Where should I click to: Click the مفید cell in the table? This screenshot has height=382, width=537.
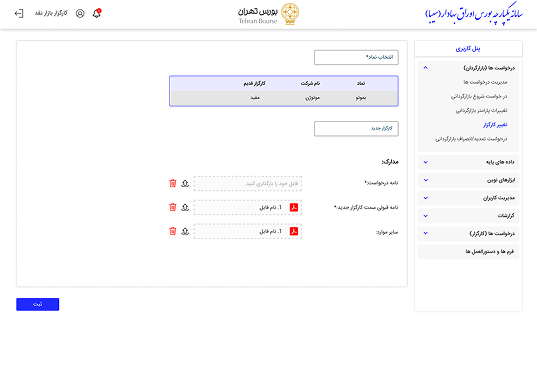pos(255,98)
